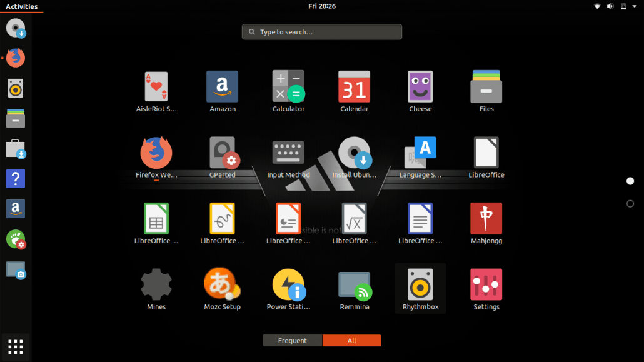This screenshot has height=362, width=644.
Task: Click the clock showing Fri 20:26
Action: pos(321,6)
